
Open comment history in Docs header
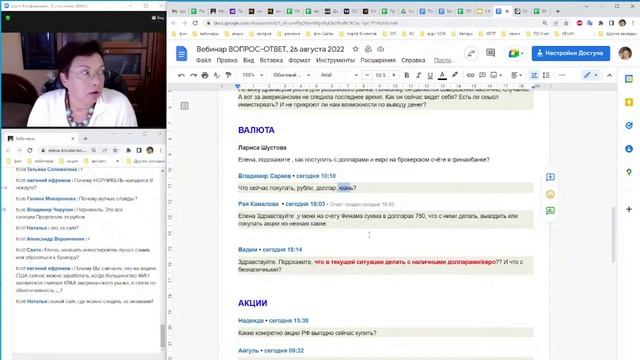[490, 53]
